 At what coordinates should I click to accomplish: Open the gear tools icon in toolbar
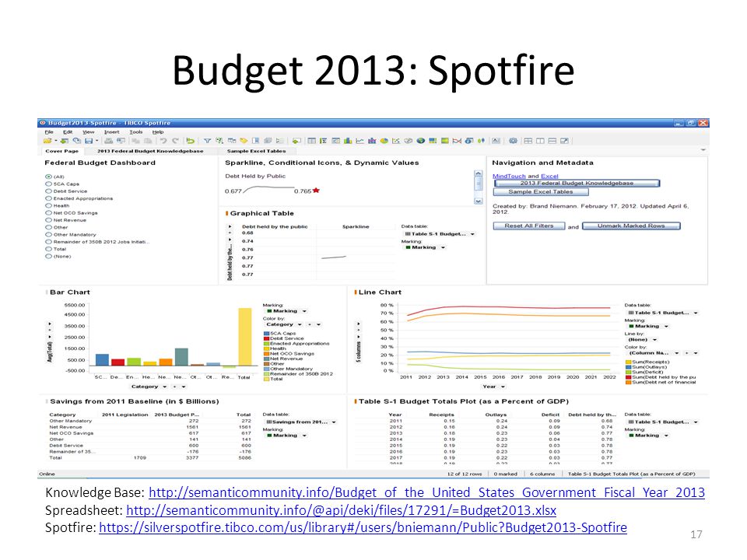pyautogui.click(x=513, y=141)
